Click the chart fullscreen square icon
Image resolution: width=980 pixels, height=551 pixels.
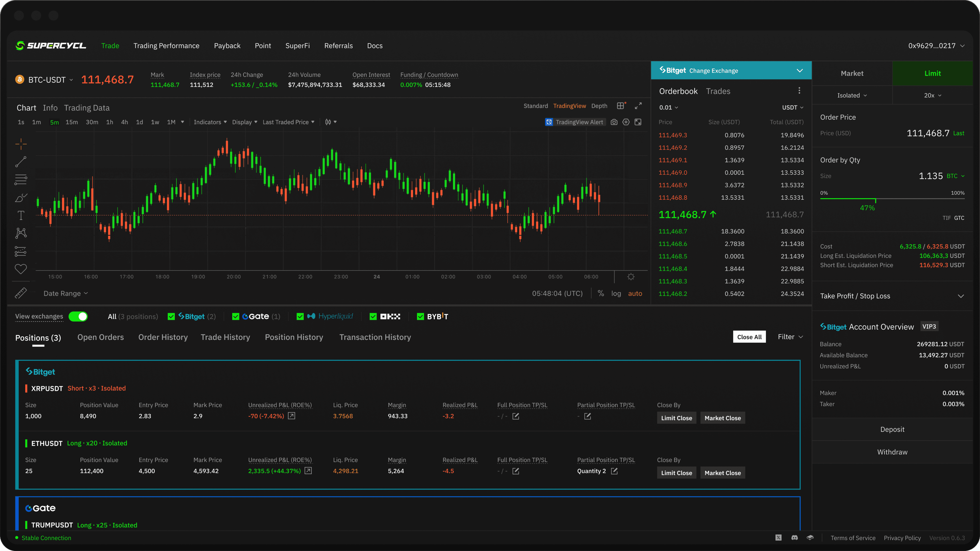tap(638, 122)
